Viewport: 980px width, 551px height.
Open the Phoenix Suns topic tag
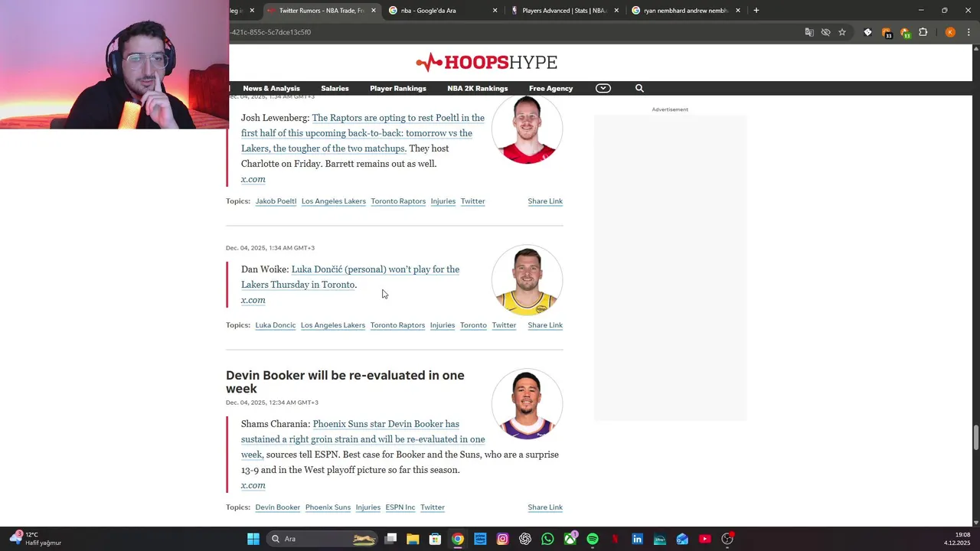tap(328, 507)
